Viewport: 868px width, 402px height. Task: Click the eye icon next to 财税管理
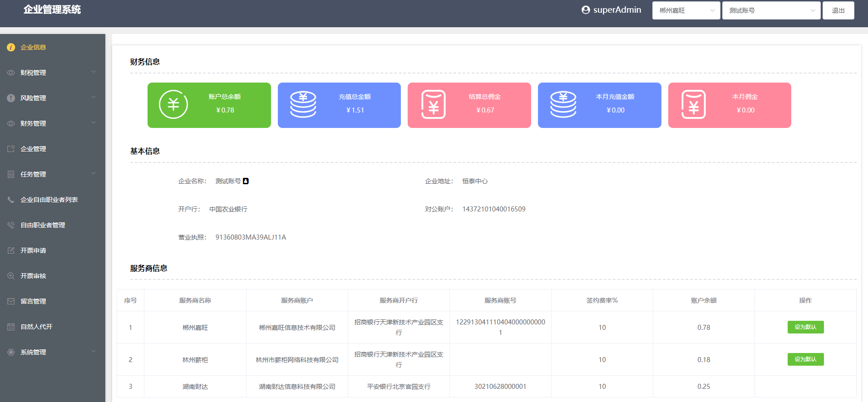coord(11,73)
